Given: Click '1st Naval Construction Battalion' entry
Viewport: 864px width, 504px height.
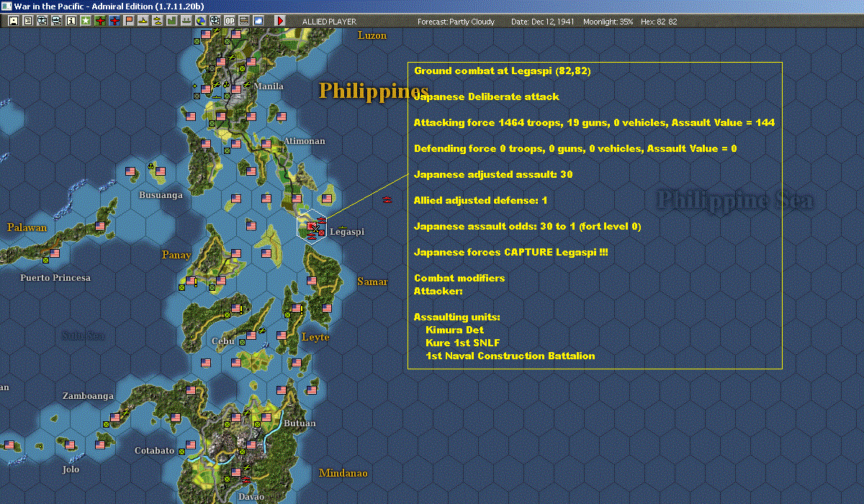Looking at the screenshot, I should [510, 356].
